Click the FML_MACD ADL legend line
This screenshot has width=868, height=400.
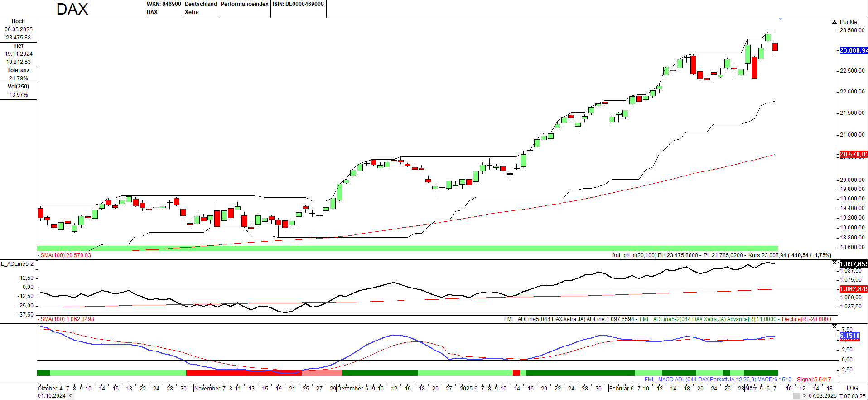738,380
